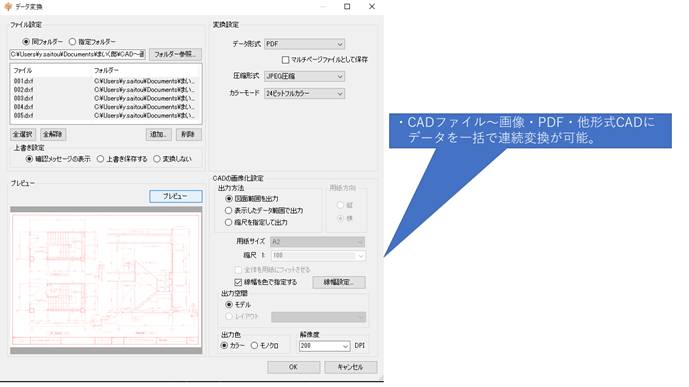
Task: Click the 全解除 button
Action: [53, 134]
